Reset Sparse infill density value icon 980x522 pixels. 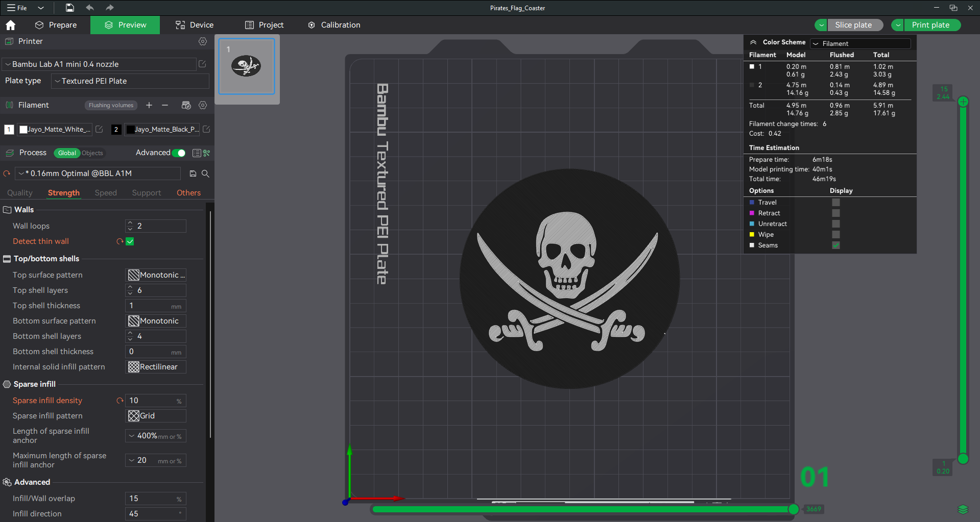(120, 401)
